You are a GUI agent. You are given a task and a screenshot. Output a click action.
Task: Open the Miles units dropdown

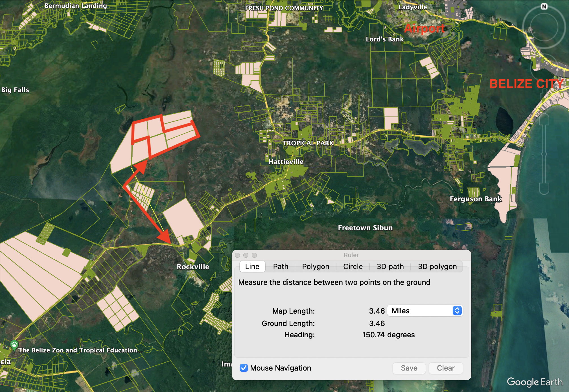point(425,311)
